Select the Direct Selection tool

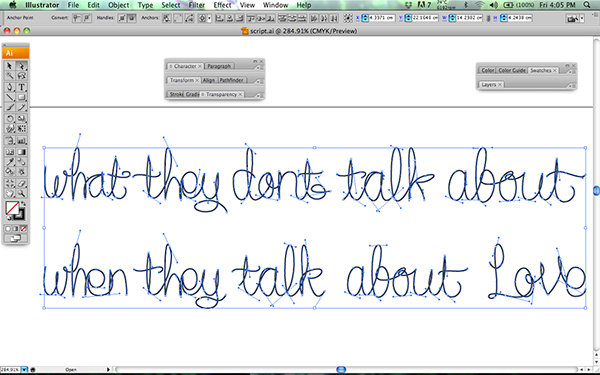coord(21,66)
